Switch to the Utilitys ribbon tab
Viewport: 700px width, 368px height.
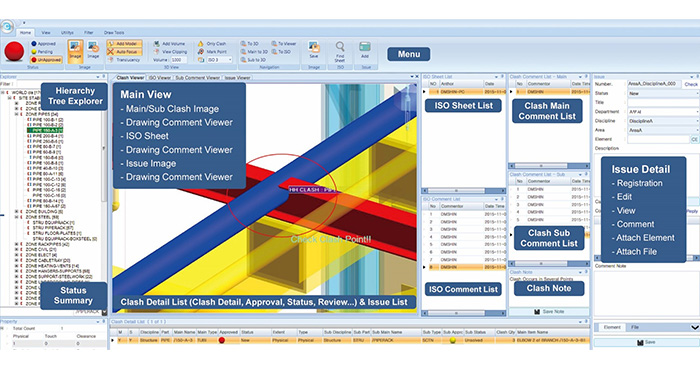(x=67, y=33)
